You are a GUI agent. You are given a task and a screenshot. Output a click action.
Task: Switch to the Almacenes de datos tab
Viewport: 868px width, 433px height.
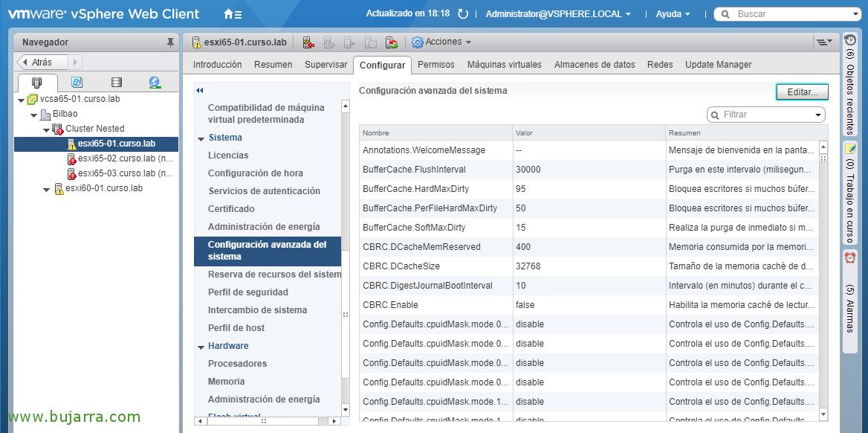click(x=595, y=65)
